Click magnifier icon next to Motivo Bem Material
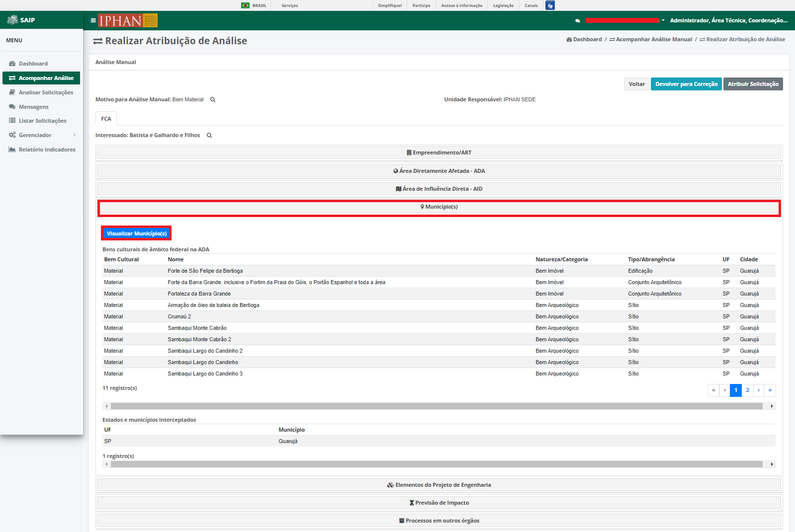 [213, 100]
